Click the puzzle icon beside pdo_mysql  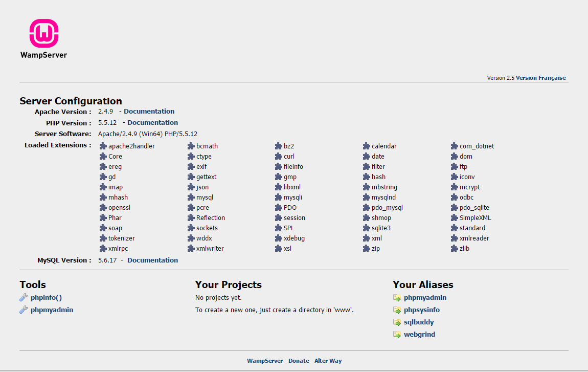coord(367,208)
